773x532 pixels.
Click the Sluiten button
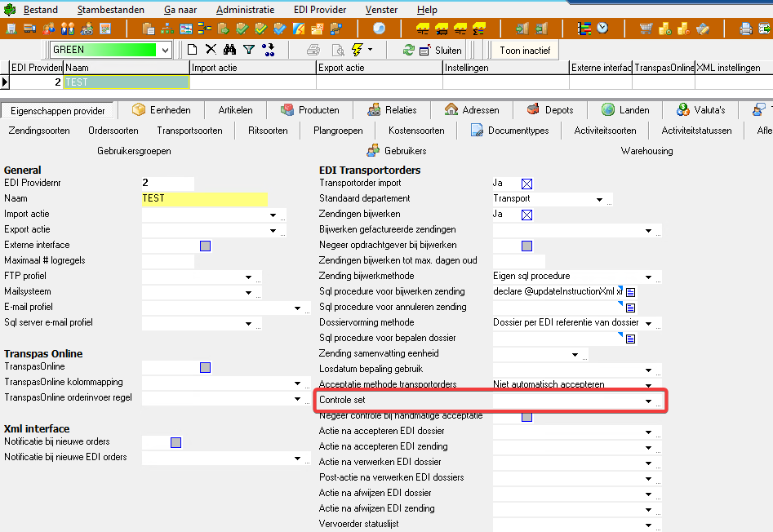[442, 50]
